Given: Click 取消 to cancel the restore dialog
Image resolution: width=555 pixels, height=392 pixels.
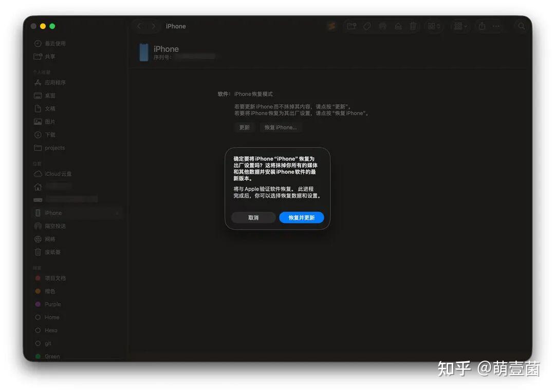Looking at the screenshot, I should 253,218.
